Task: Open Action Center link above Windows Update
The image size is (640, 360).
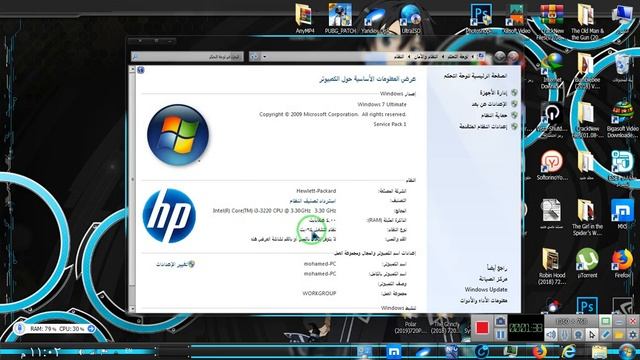Action: coord(493,279)
